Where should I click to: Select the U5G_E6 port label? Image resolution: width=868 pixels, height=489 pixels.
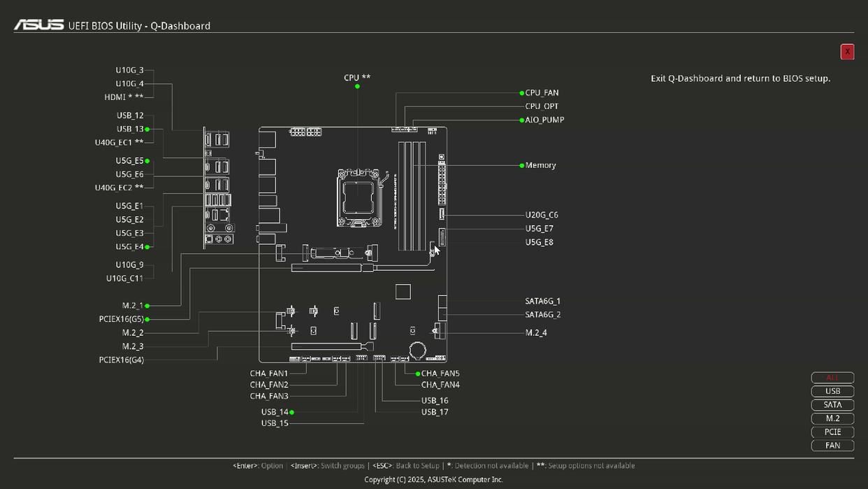[x=129, y=174]
